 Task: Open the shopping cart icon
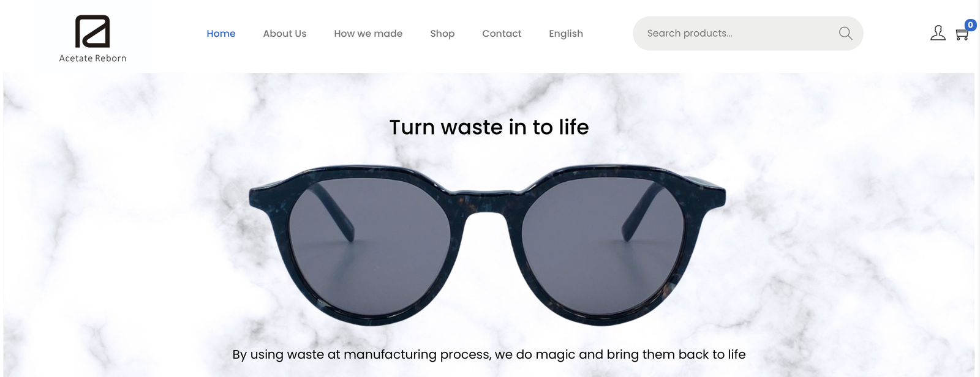coord(962,35)
